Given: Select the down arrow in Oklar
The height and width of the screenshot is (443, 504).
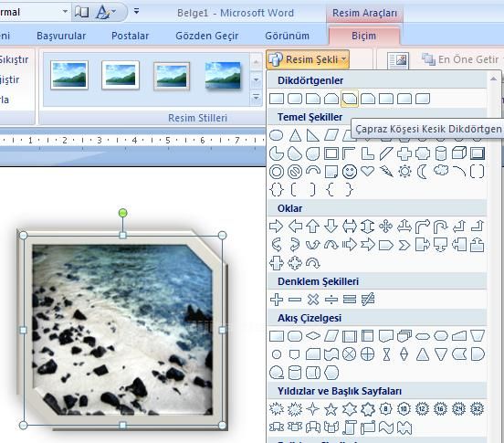Looking at the screenshot, I should tap(331, 227).
